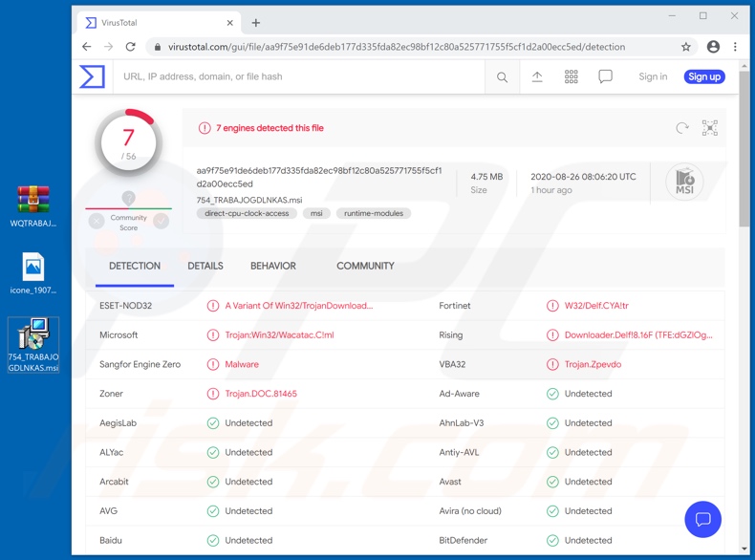Click the upload file icon
Image resolution: width=755 pixels, height=560 pixels.
pyautogui.click(x=537, y=76)
